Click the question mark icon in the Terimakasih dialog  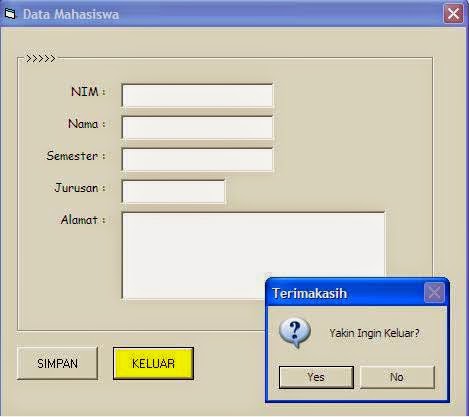point(295,333)
